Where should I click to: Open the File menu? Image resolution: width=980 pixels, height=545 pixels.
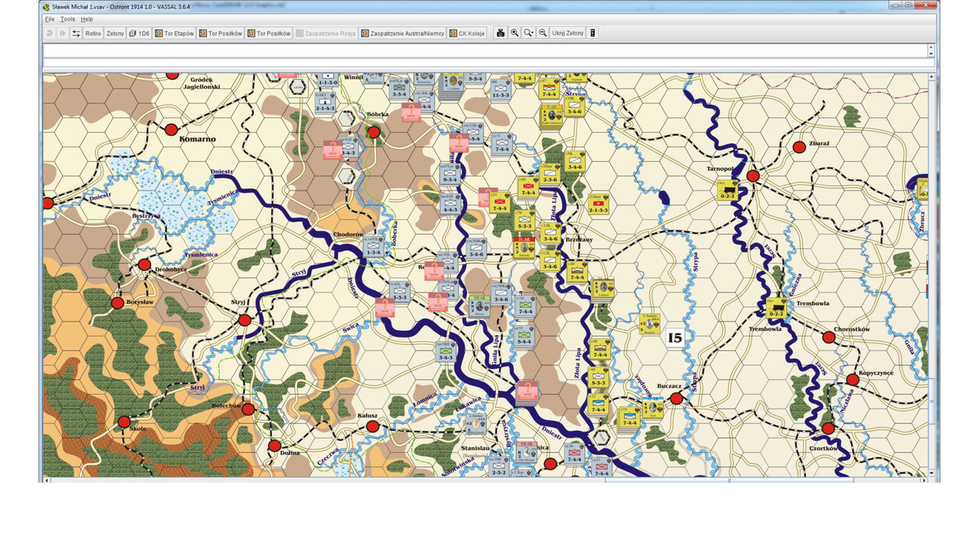[50, 18]
